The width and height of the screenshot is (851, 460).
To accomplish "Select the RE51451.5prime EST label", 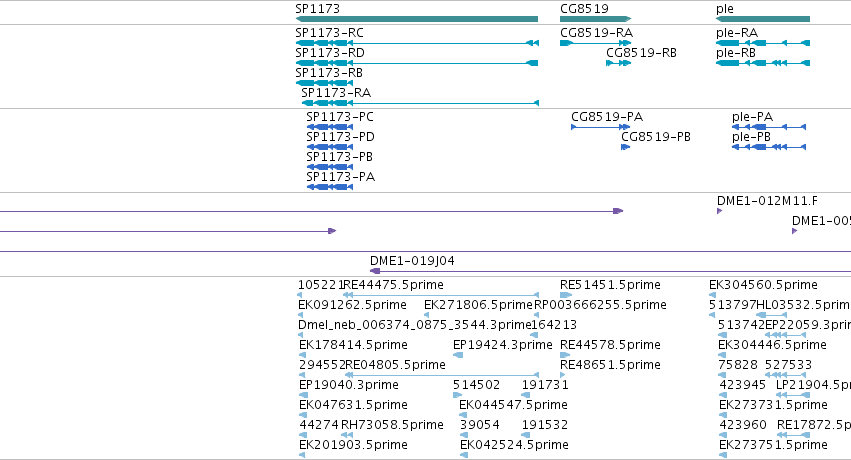I will (611, 285).
